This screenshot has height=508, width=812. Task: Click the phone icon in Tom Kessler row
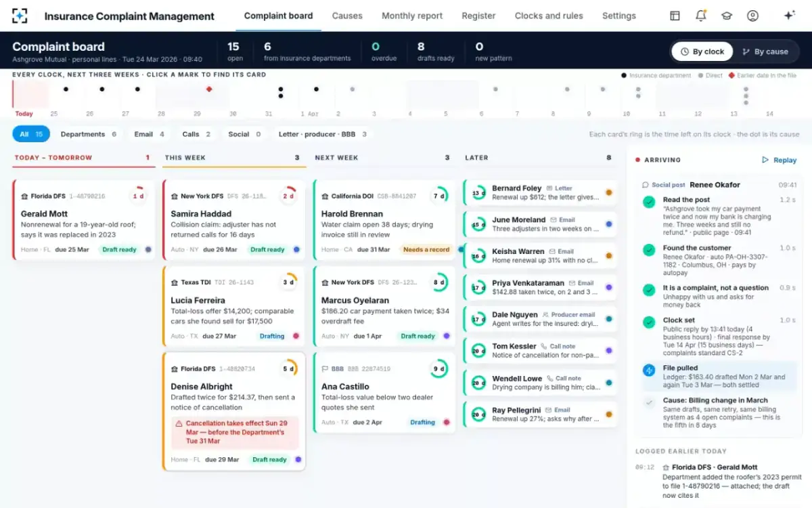(x=543, y=346)
